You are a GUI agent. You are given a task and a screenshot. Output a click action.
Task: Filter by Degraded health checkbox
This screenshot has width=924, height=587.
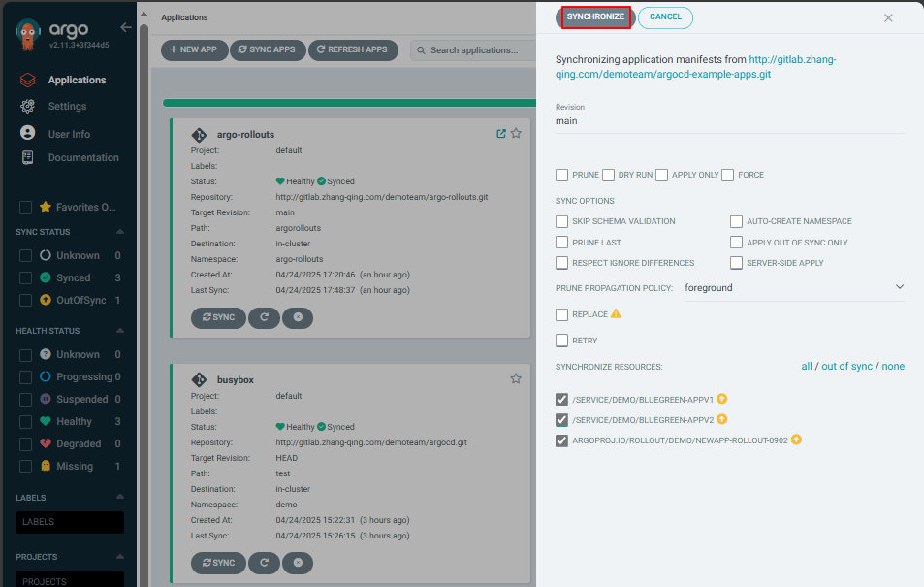pyautogui.click(x=25, y=444)
